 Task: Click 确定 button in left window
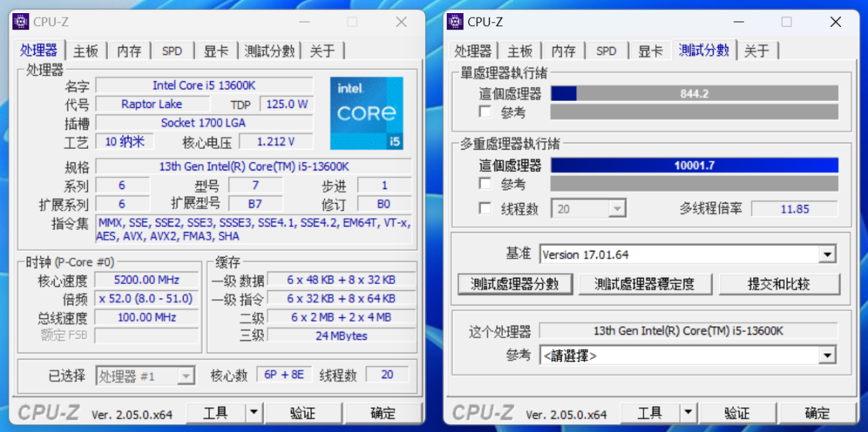383,412
